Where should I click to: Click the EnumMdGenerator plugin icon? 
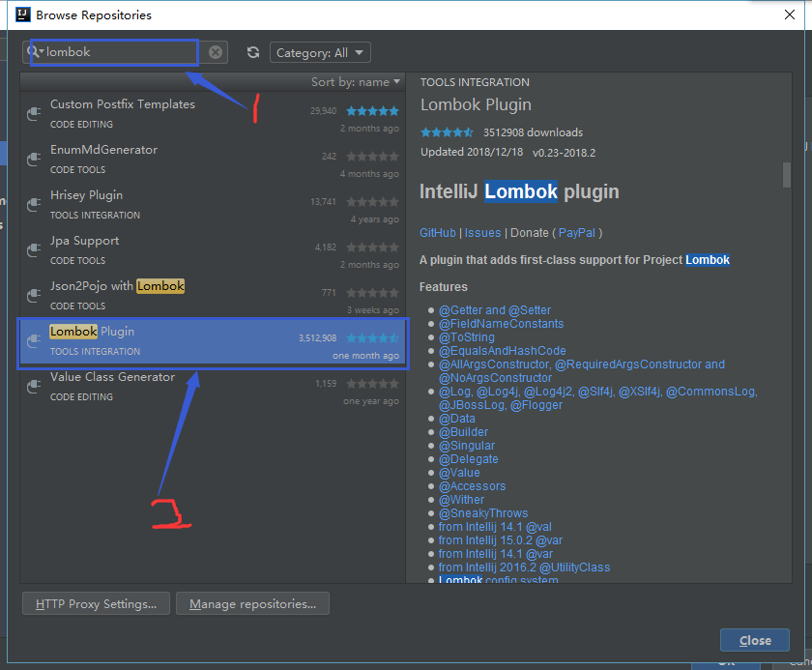[32, 156]
